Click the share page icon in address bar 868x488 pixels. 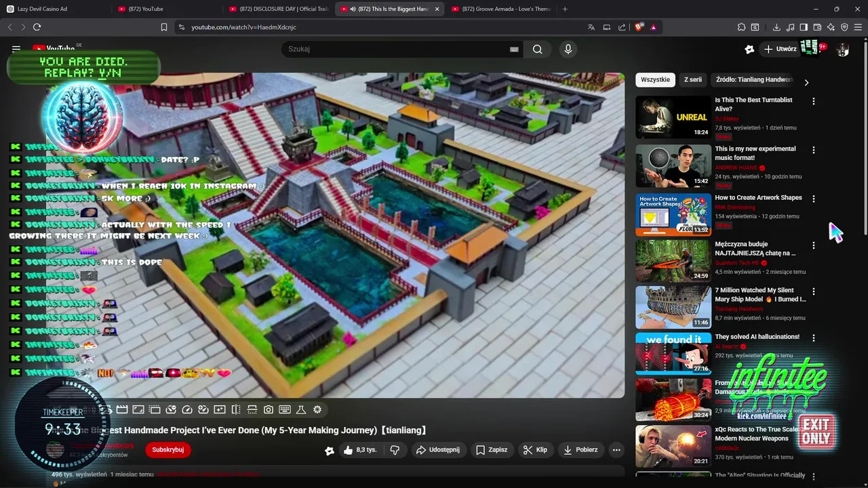[x=622, y=27]
